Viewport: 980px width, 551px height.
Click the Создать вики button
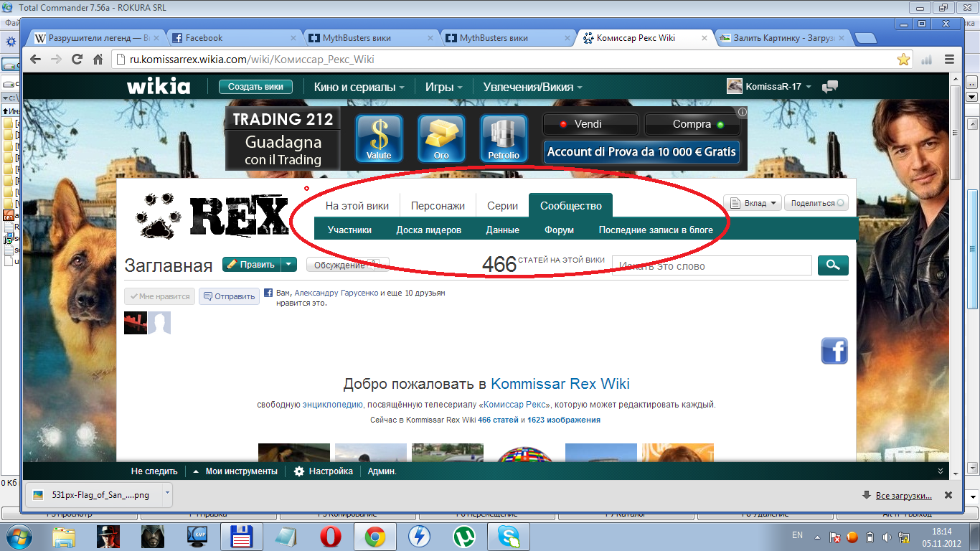pos(255,87)
